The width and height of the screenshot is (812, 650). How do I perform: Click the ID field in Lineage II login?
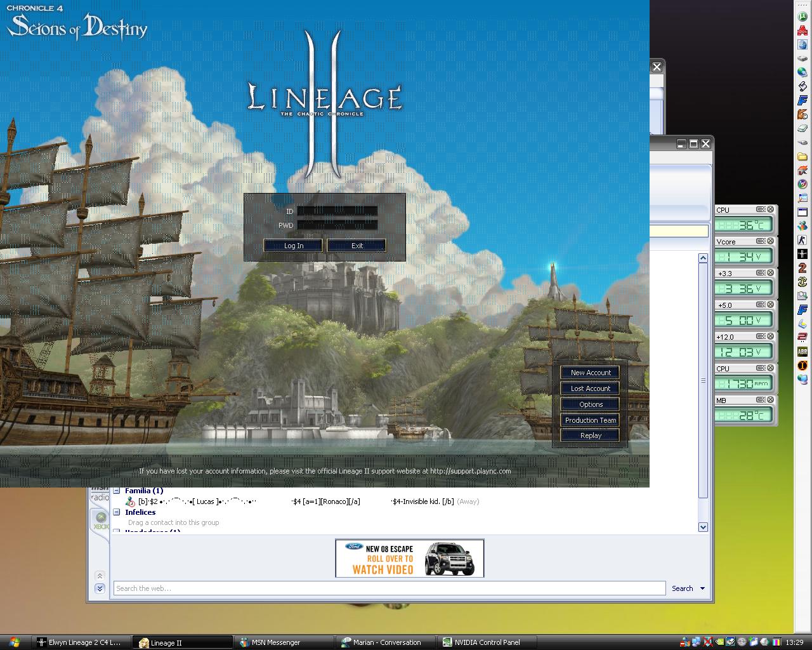[x=337, y=211]
